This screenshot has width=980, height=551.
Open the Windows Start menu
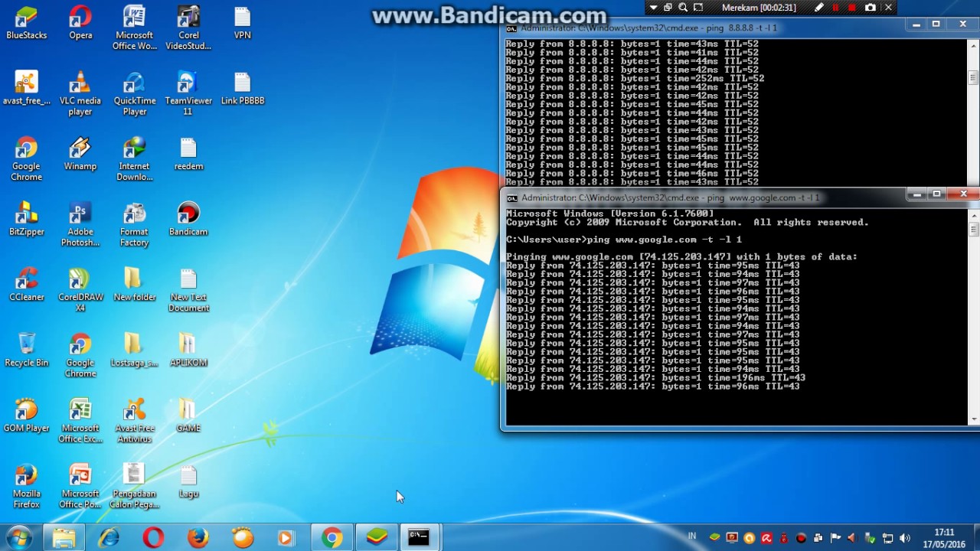pyautogui.click(x=18, y=537)
